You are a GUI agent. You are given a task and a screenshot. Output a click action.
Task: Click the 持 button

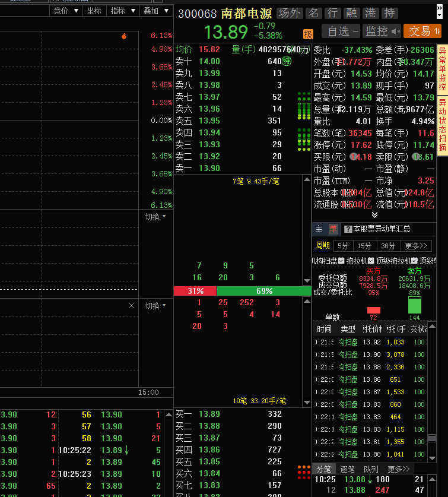389,13
